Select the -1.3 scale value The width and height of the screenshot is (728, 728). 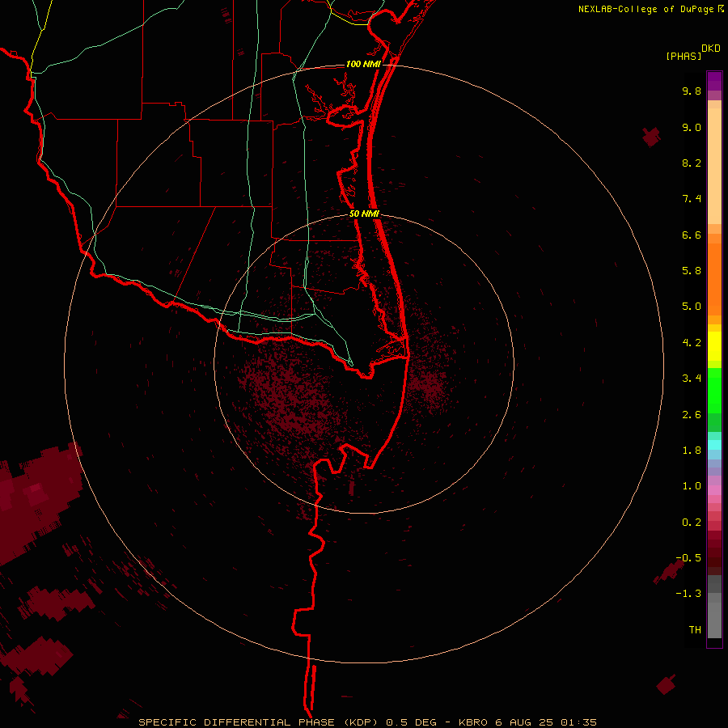[688, 594]
